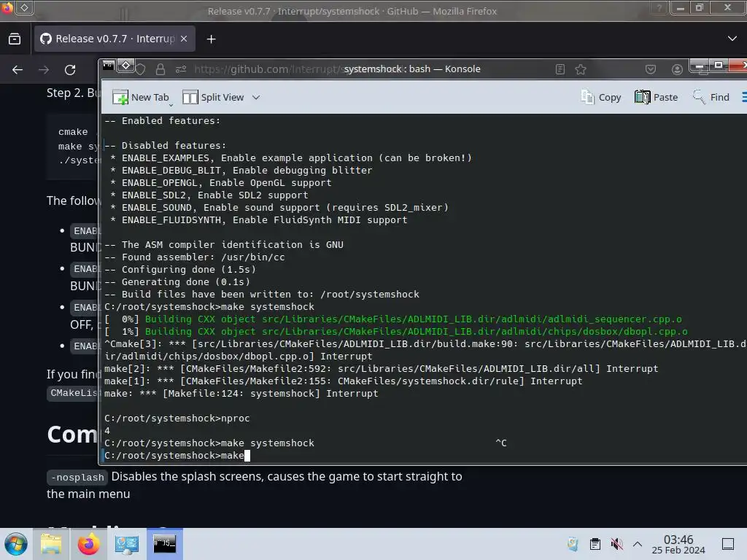
Task: Click 'Build files have been written' line
Action: click(262, 294)
